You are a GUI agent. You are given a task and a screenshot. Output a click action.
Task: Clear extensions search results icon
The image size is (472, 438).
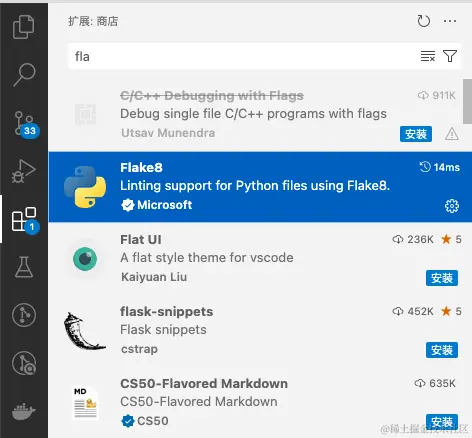point(428,56)
